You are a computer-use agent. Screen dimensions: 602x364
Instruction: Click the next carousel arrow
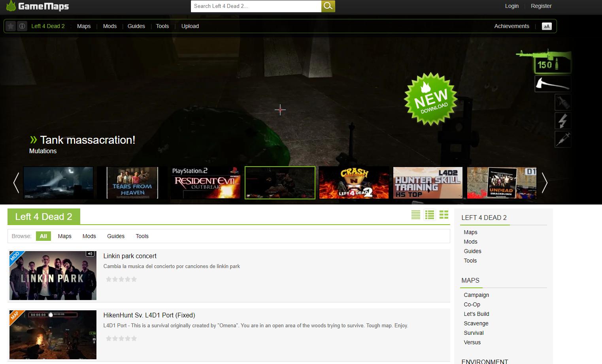click(x=544, y=182)
